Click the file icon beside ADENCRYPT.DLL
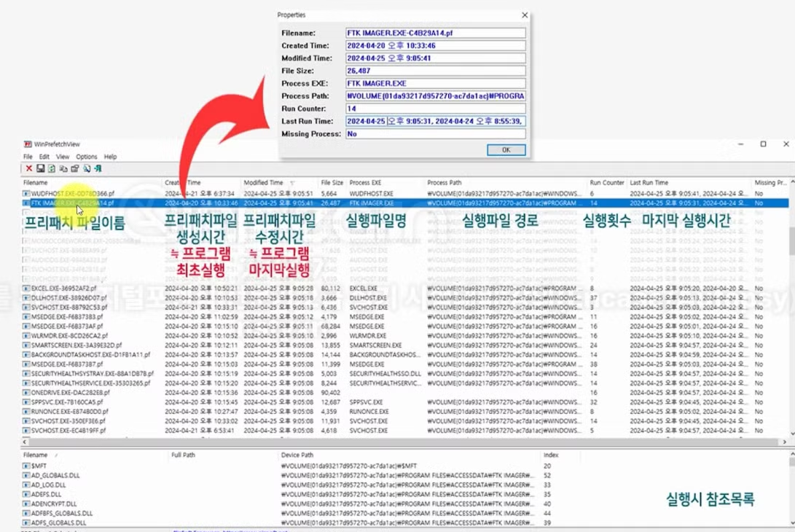The width and height of the screenshot is (795, 532). point(26,504)
